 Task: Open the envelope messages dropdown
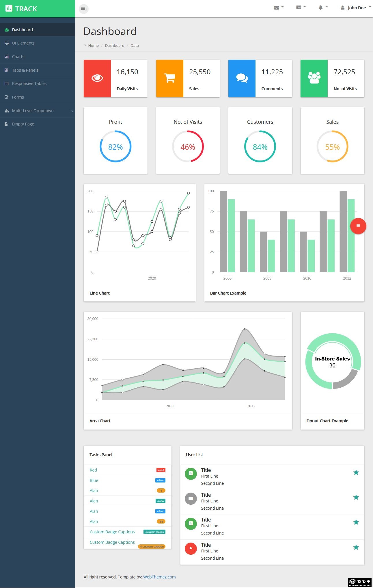(278, 8)
